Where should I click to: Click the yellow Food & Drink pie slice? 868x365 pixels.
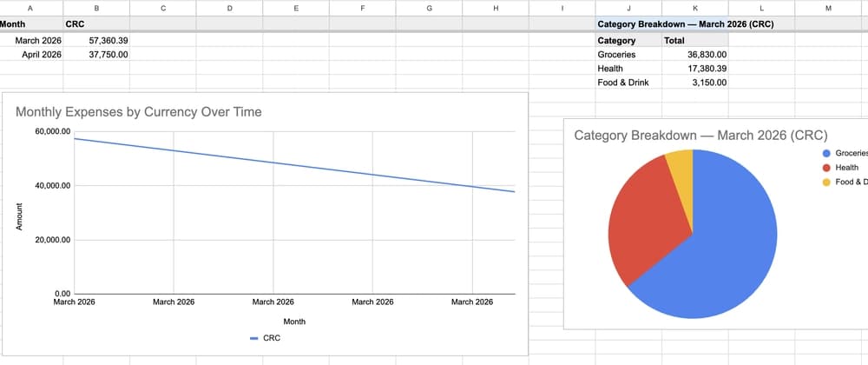(x=680, y=165)
